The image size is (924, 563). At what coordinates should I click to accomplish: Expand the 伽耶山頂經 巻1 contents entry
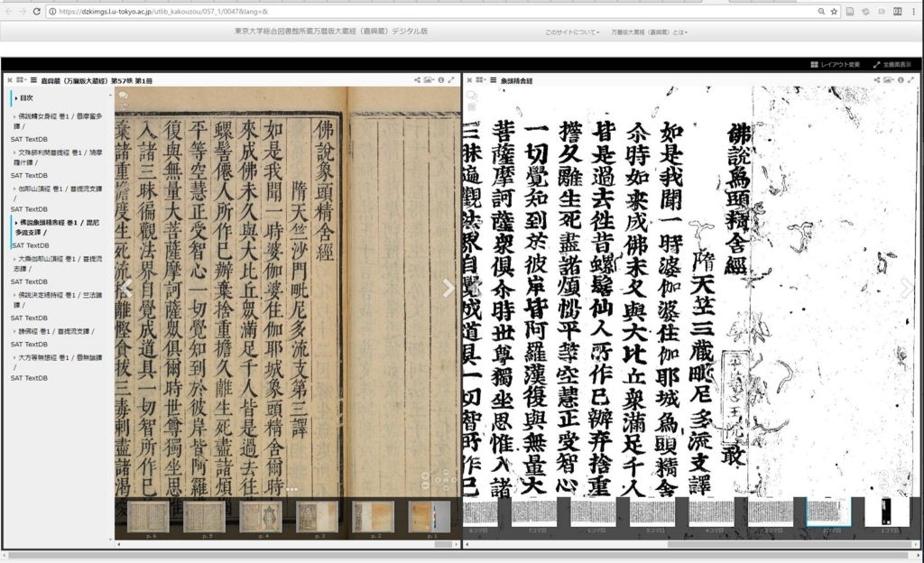click(57, 194)
